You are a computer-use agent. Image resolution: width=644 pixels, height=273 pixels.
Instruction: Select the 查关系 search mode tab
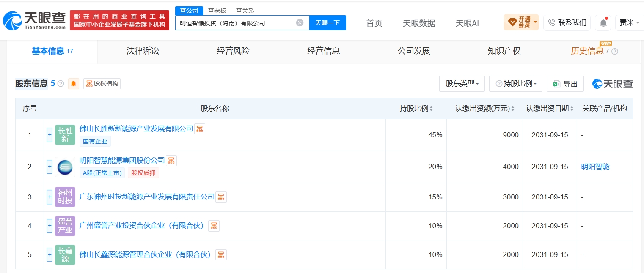coord(245,11)
